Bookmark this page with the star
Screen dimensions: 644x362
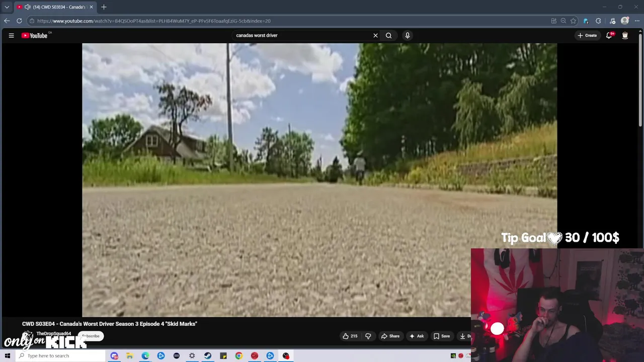[573, 21]
